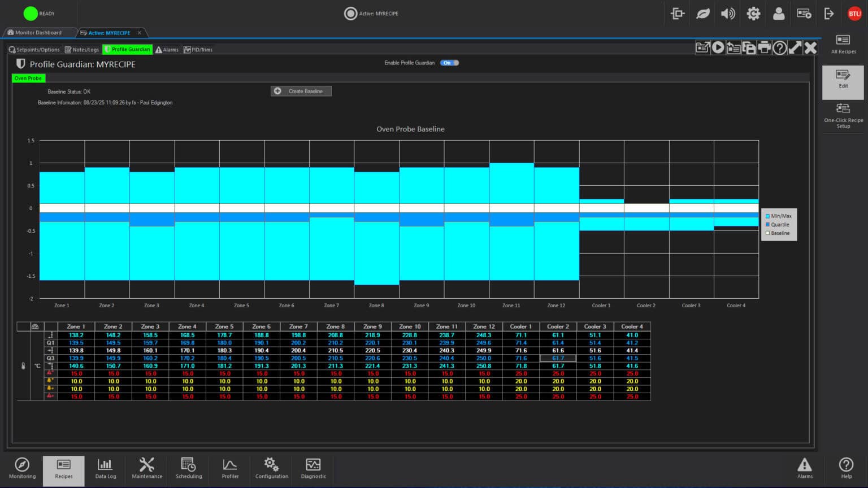Click the Quartile legend color swatch

(767, 225)
